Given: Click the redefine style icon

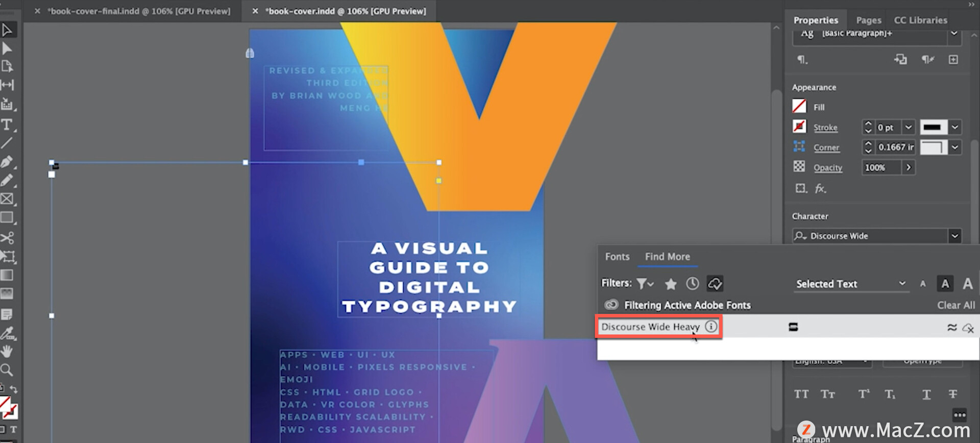Looking at the screenshot, I should tap(900, 59).
